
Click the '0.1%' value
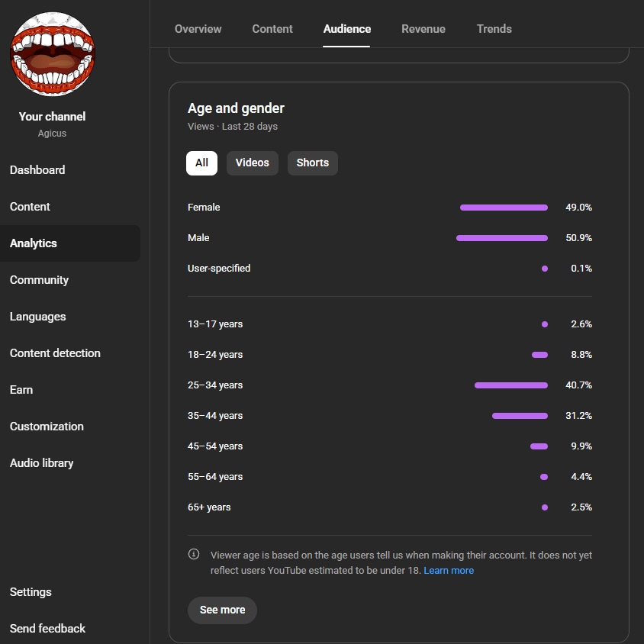tap(581, 269)
